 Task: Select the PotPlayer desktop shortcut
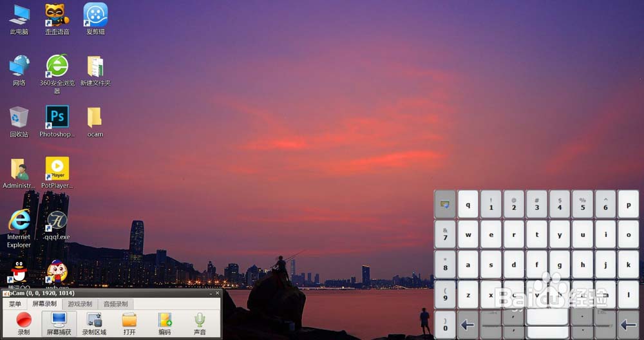tap(57, 173)
